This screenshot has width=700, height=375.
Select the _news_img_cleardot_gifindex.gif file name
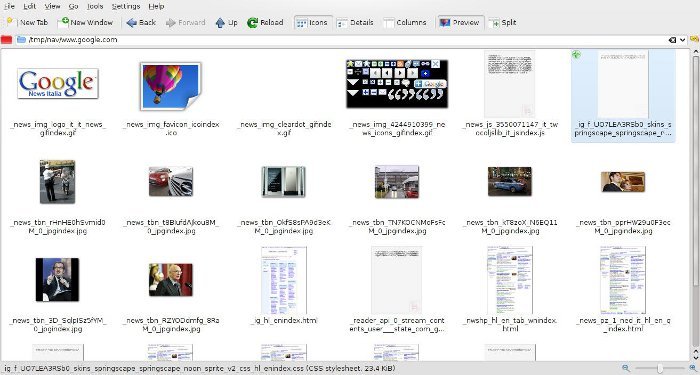(x=284, y=129)
